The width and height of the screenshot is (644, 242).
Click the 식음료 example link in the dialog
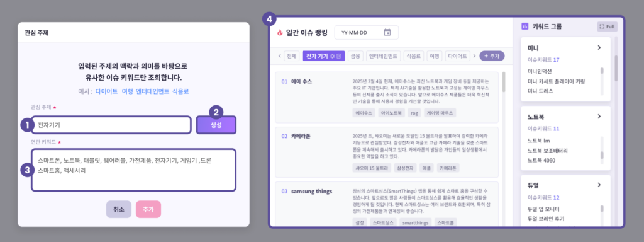[180, 91]
